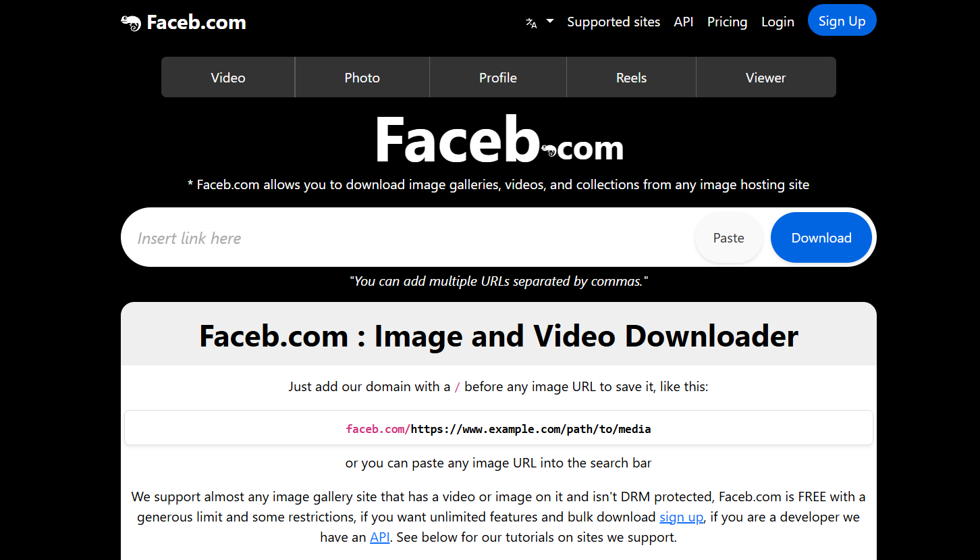Open Supported sites page
The height and width of the screenshot is (560, 980).
(x=614, y=22)
